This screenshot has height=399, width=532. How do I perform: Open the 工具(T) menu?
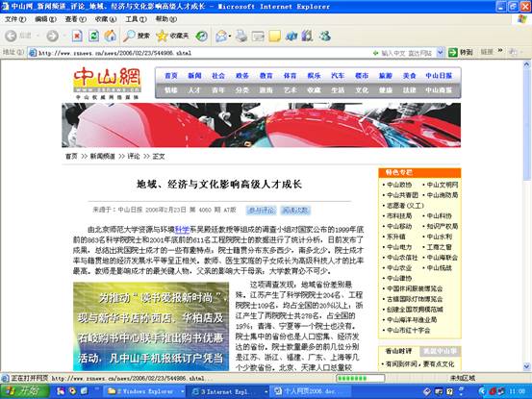136,19
